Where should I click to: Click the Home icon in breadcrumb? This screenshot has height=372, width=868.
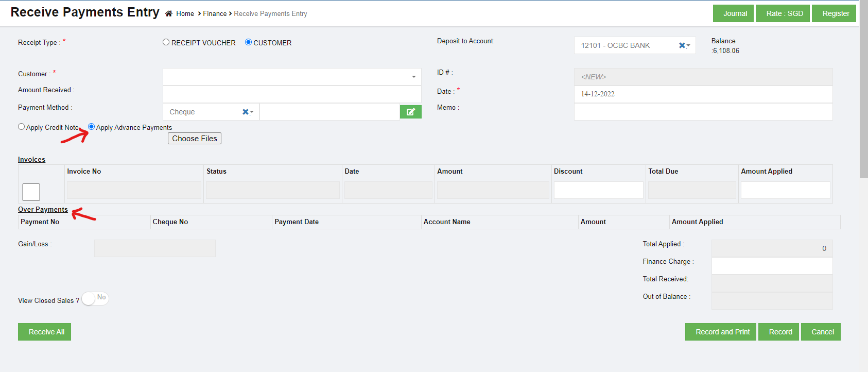[x=169, y=14]
